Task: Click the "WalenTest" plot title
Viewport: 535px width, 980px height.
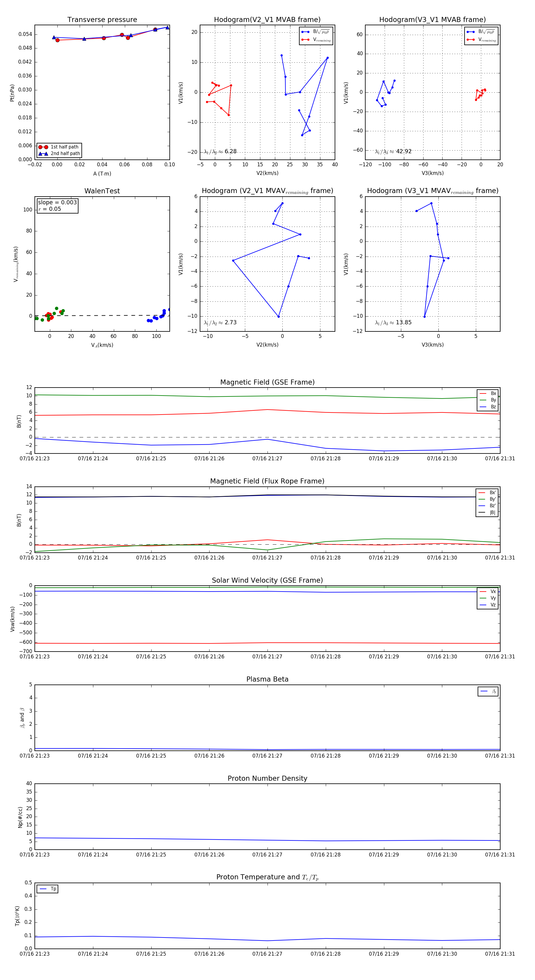Action: pos(102,191)
